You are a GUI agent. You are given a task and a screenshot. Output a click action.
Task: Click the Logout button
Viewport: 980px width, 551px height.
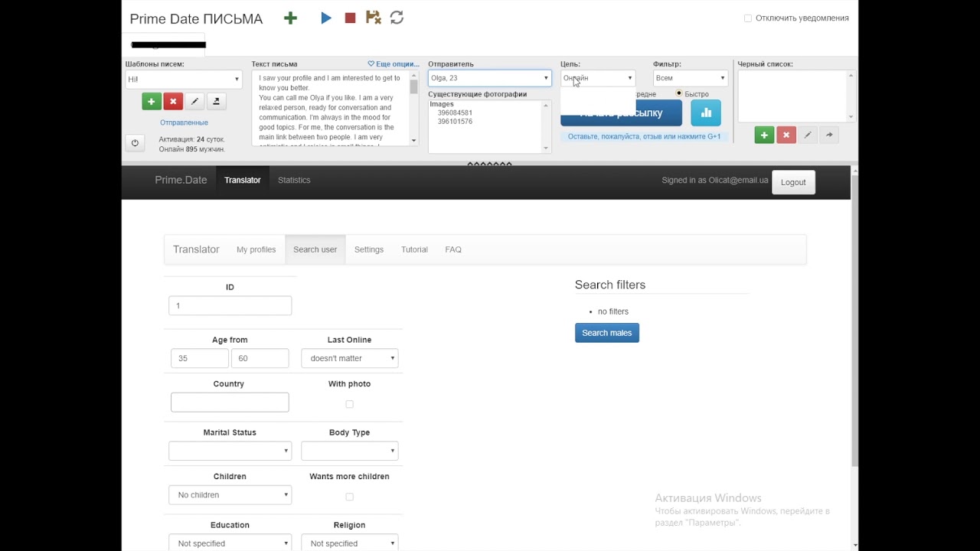(793, 182)
